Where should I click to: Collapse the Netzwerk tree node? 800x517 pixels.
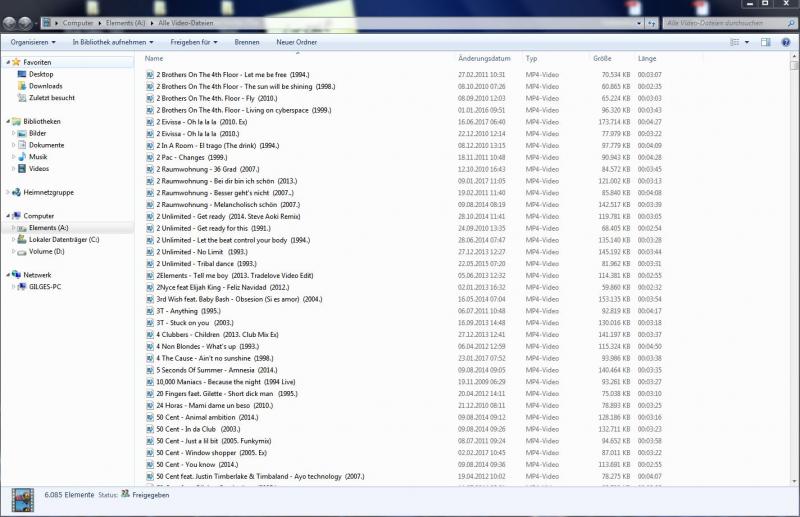coord(8,275)
